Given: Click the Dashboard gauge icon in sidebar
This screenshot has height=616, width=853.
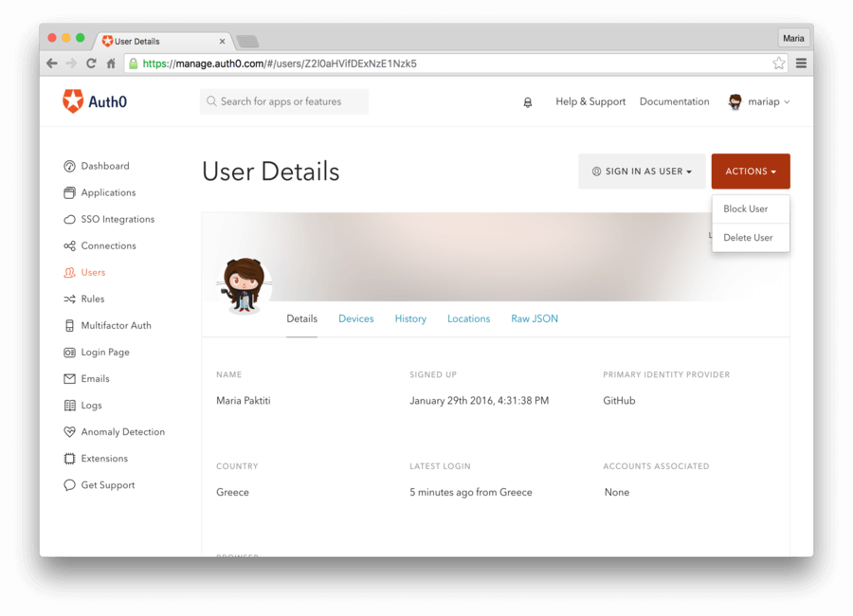Looking at the screenshot, I should click(69, 166).
